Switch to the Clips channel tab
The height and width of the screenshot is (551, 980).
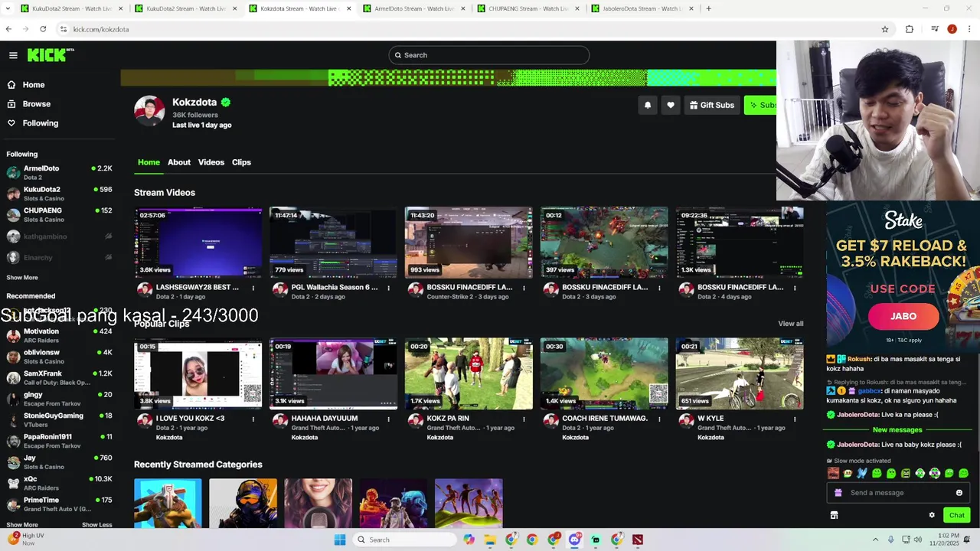click(241, 162)
